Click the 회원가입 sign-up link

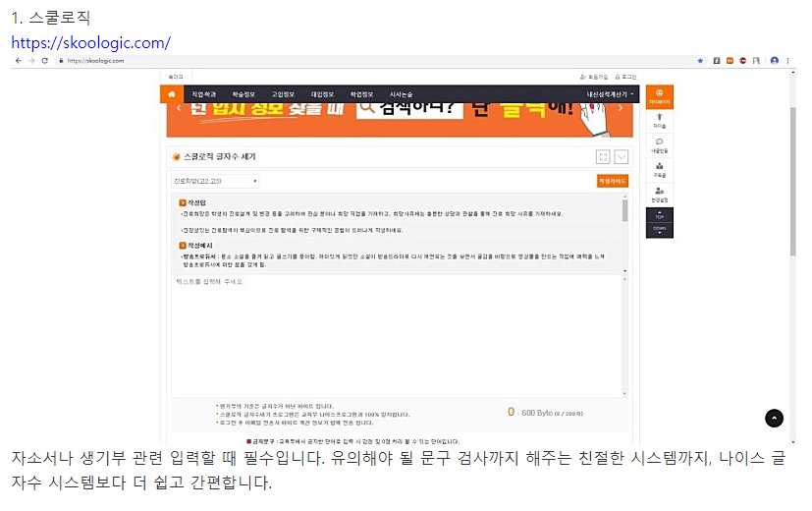[x=593, y=77]
